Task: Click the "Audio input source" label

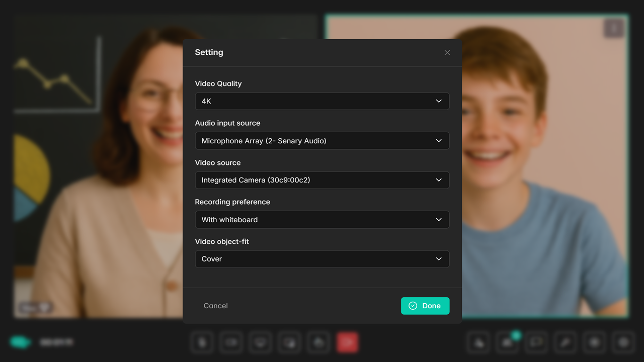Action: 227,123
